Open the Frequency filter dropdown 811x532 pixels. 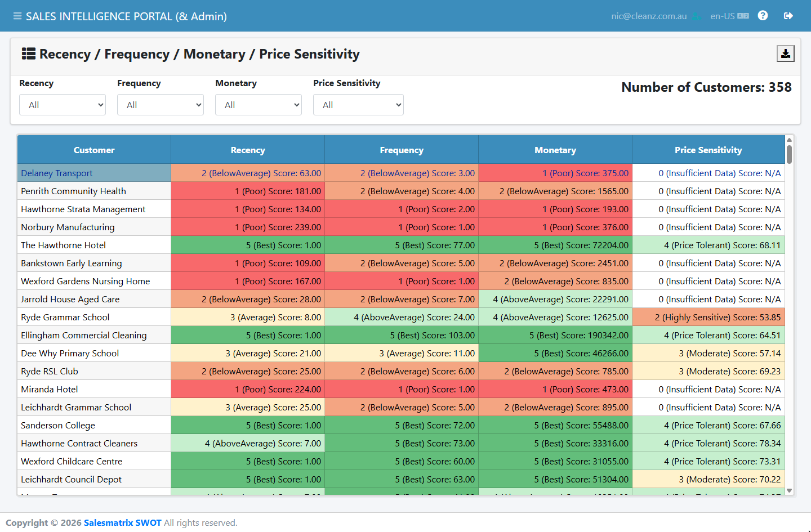(x=161, y=105)
